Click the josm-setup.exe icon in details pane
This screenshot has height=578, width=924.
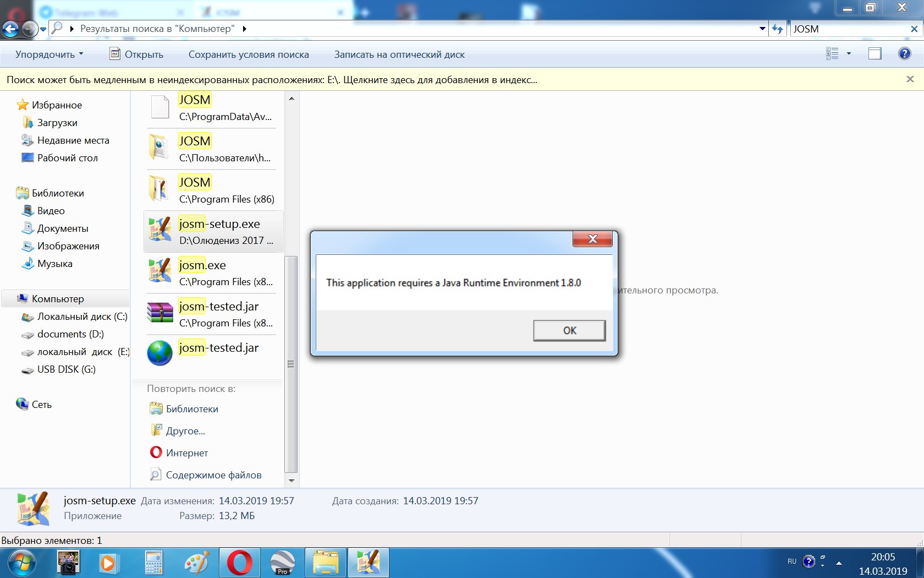click(34, 509)
